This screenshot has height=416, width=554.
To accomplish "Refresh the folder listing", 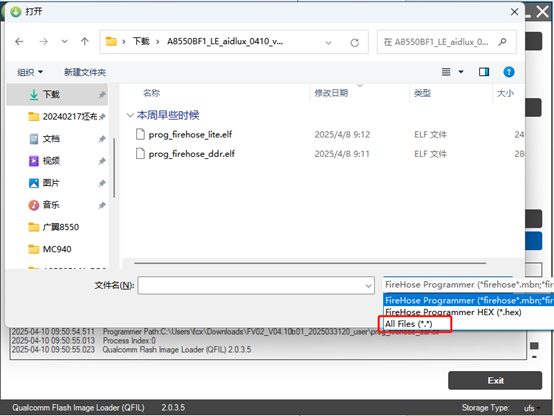I will pos(354,42).
